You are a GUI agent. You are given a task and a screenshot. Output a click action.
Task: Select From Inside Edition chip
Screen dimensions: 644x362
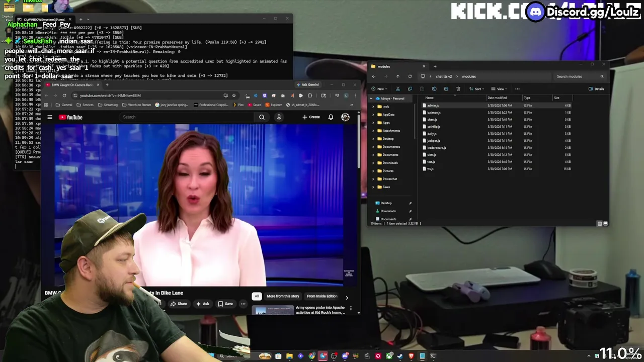tap(322, 296)
